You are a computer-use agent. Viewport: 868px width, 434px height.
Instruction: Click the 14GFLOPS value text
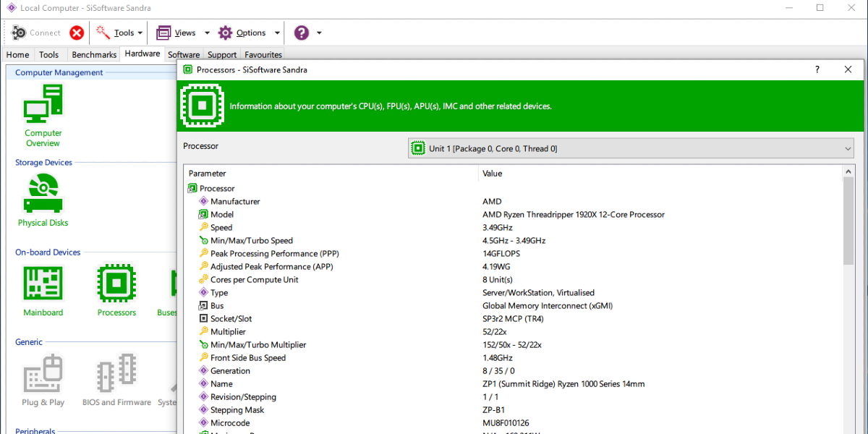501,253
